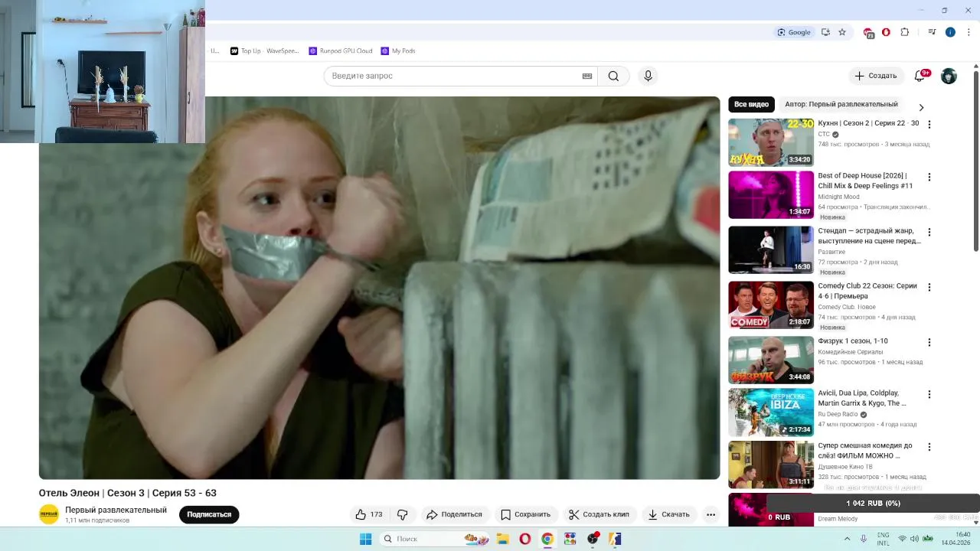Screen dimensions: 980x551
Task: Open more actions under the video
Action: point(710,514)
